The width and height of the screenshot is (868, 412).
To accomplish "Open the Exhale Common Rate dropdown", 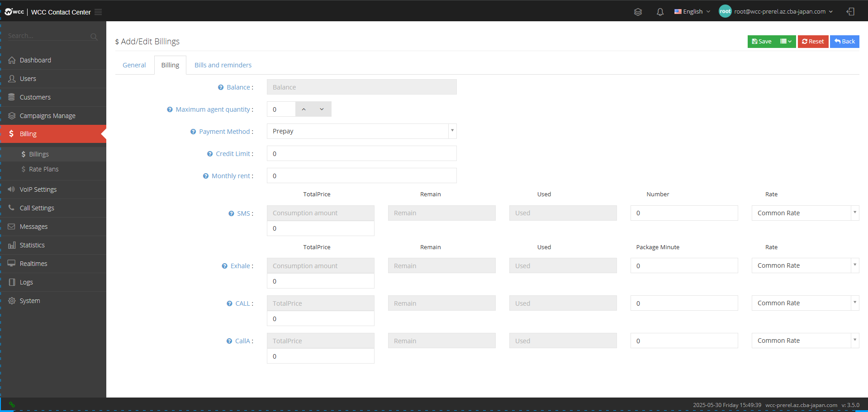I will click(x=805, y=265).
